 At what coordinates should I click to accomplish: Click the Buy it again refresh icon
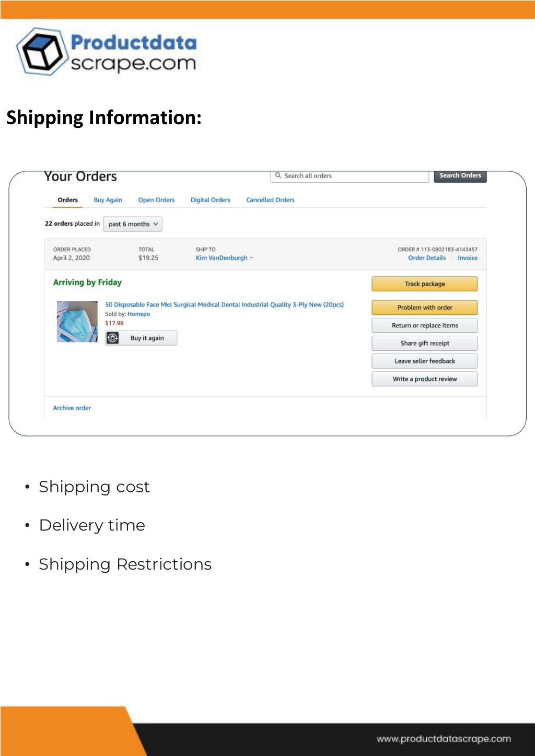(113, 338)
